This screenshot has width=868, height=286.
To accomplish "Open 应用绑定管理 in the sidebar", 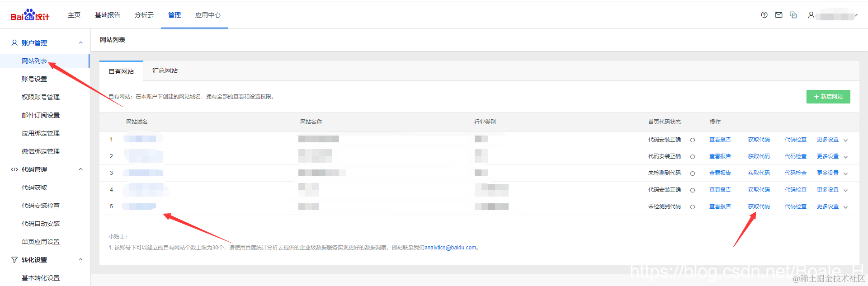I will tap(41, 133).
